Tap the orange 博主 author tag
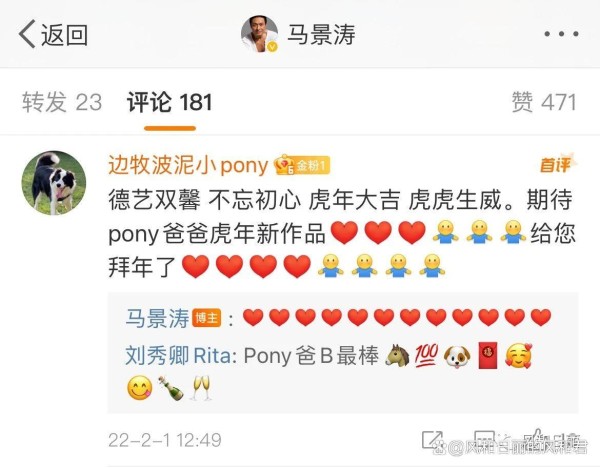600x468 pixels. tap(207, 318)
